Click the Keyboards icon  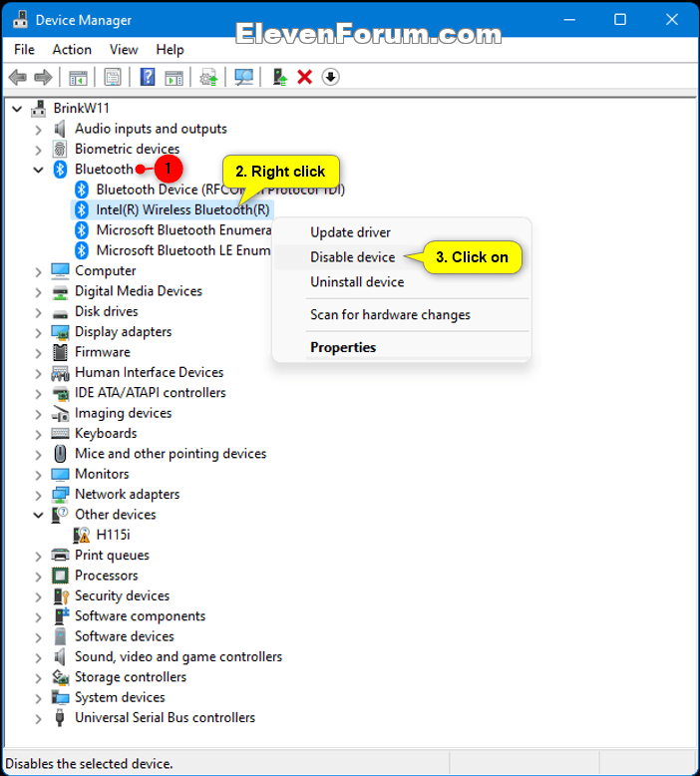click(61, 434)
